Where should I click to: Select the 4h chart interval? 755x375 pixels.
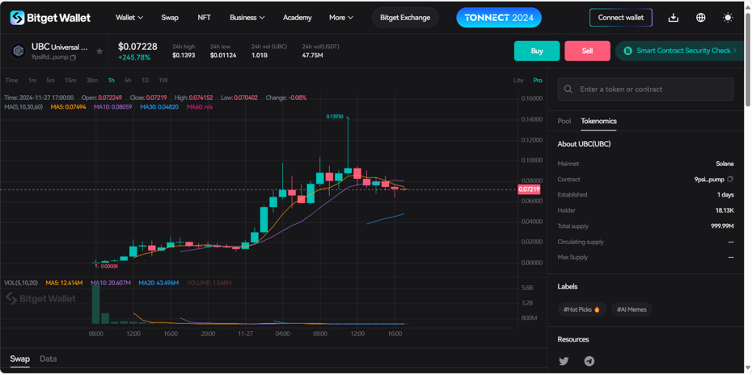coord(128,80)
